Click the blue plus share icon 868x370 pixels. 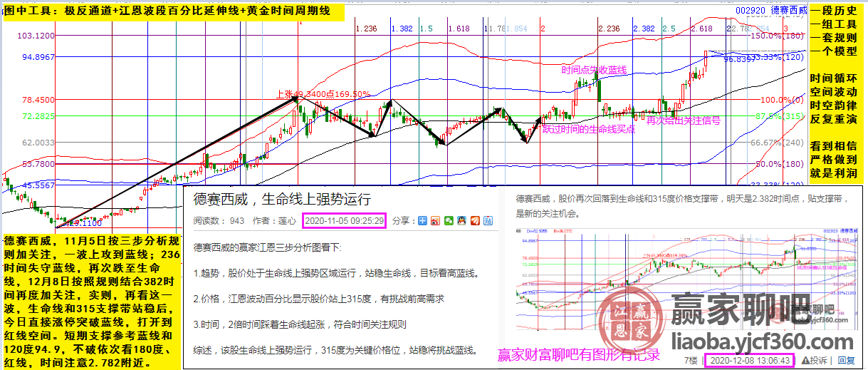click(x=422, y=221)
